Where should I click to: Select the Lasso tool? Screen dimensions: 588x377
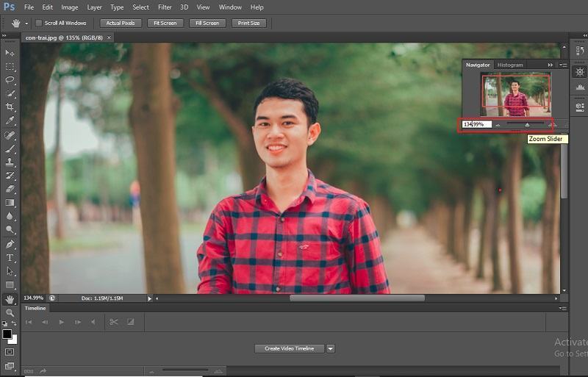[10, 80]
